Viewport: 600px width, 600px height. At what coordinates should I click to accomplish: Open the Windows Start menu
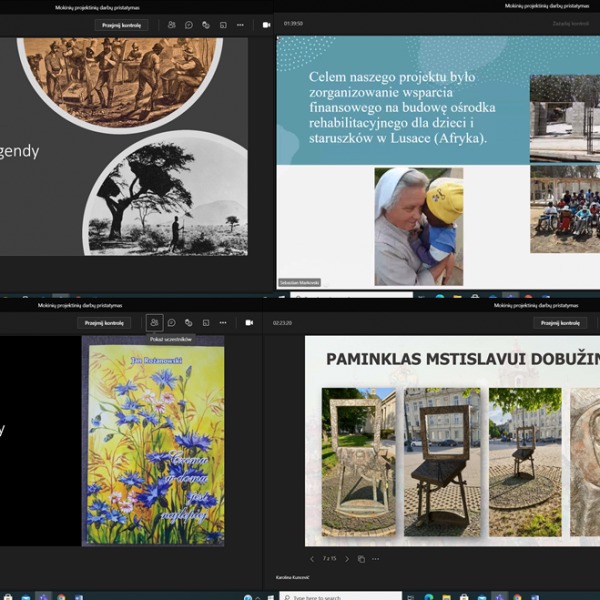tap(271, 597)
